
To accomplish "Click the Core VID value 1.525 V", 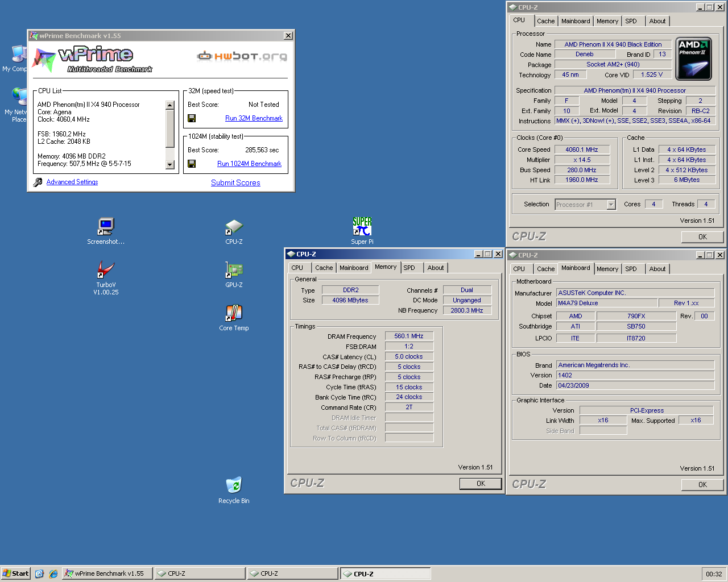I will [652, 74].
